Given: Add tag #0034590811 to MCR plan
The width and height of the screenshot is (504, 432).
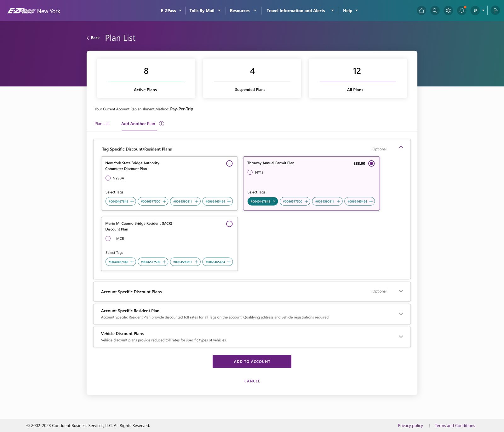Looking at the screenshot, I should pos(185,262).
